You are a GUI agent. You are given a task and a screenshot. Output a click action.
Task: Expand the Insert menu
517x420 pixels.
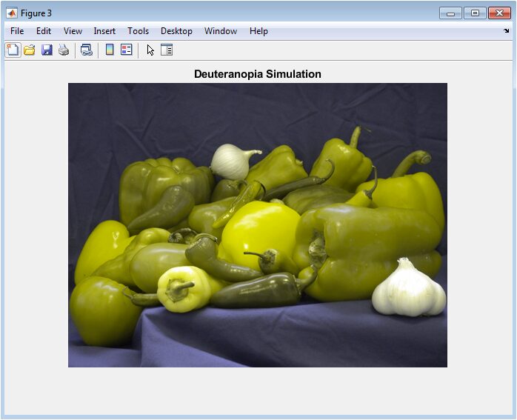click(104, 31)
